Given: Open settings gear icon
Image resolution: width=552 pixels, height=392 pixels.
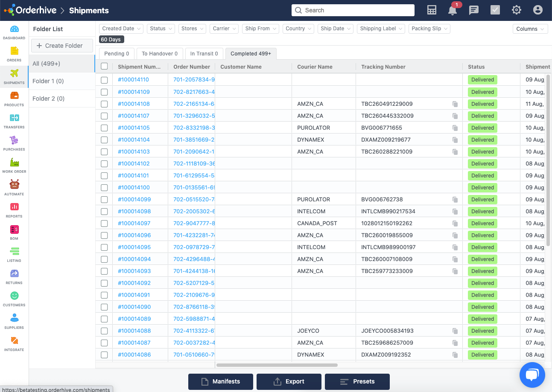Looking at the screenshot, I should (517, 10).
